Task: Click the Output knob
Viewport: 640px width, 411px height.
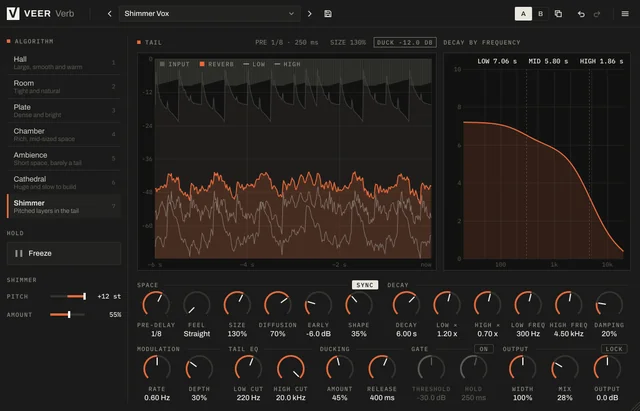Action: (607, 368)
